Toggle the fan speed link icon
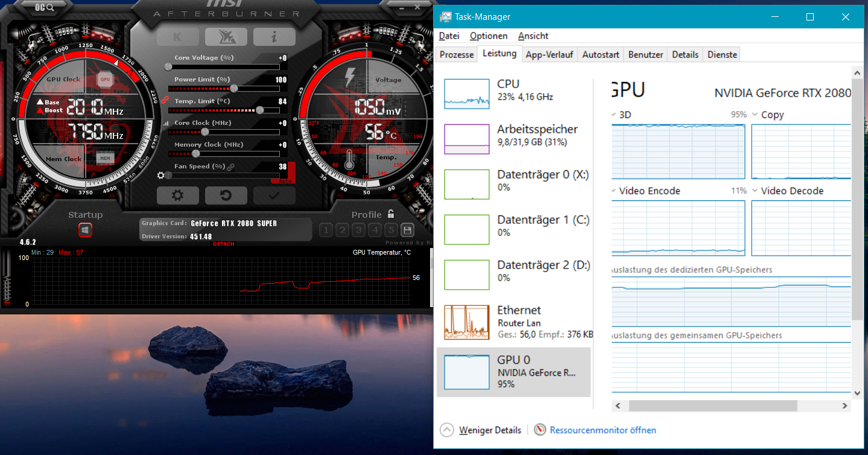The width and height of the screenshot is (868, 455). click(230, 167)
